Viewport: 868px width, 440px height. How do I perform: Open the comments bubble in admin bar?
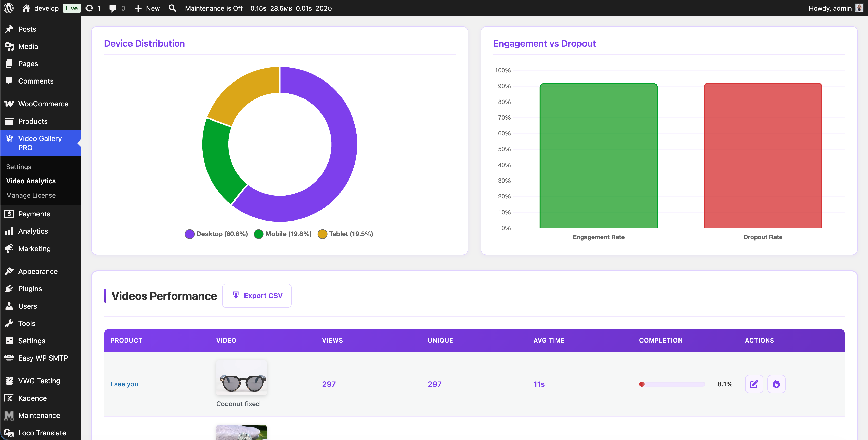pyautogui.click(x=113, y=8)
